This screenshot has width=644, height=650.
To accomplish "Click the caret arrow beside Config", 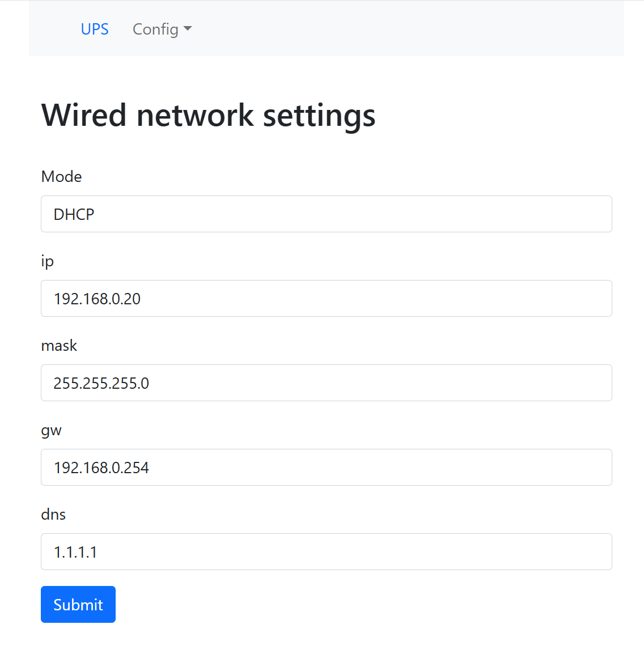I will 188,29.
